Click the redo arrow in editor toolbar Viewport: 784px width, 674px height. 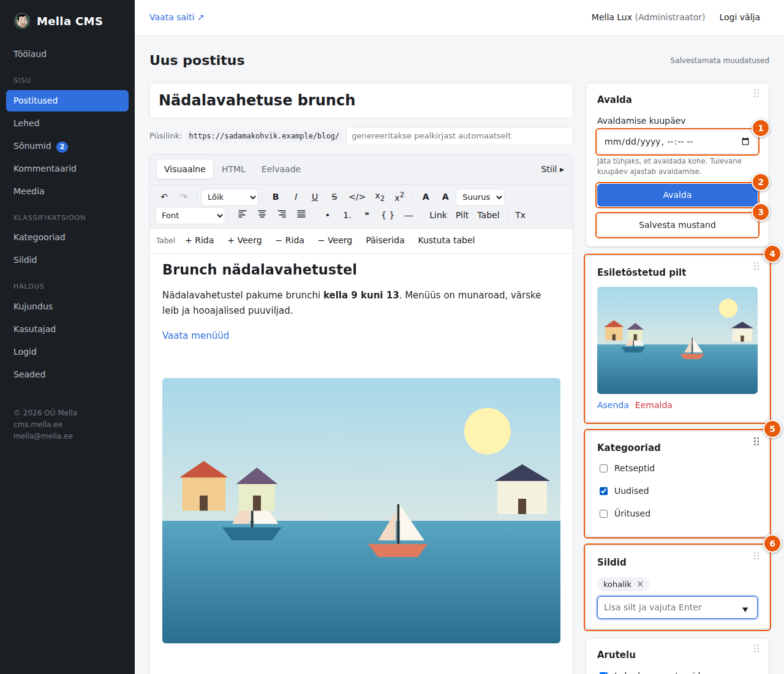(x=184, y=197)
